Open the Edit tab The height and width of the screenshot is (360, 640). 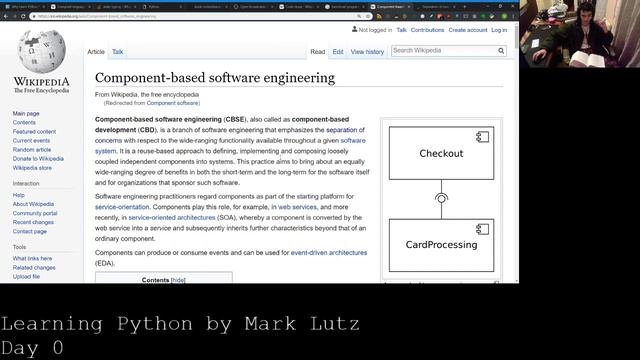point(338,52)
